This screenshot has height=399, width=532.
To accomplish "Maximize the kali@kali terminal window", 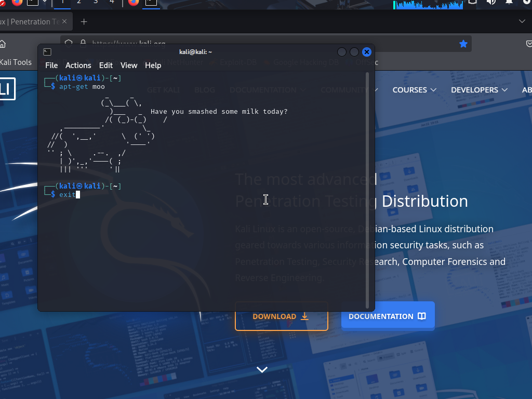I will coord(354,52).
